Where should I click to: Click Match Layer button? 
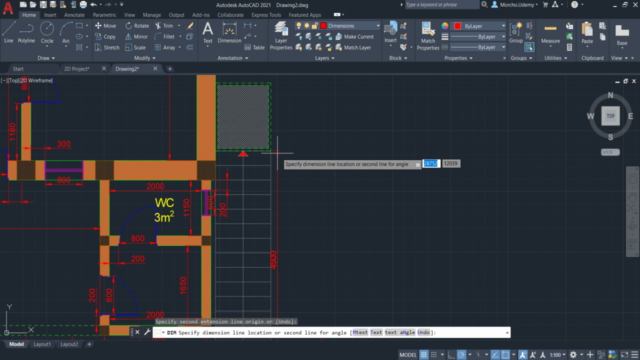353,47
